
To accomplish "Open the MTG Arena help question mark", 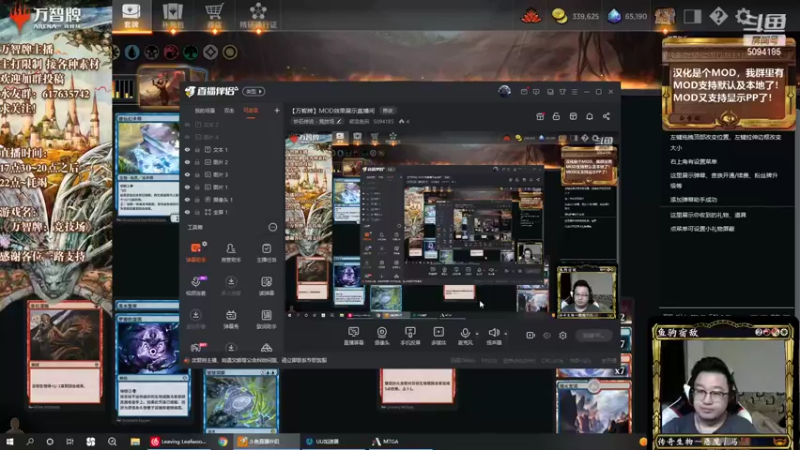I will [x=718, y=16].
